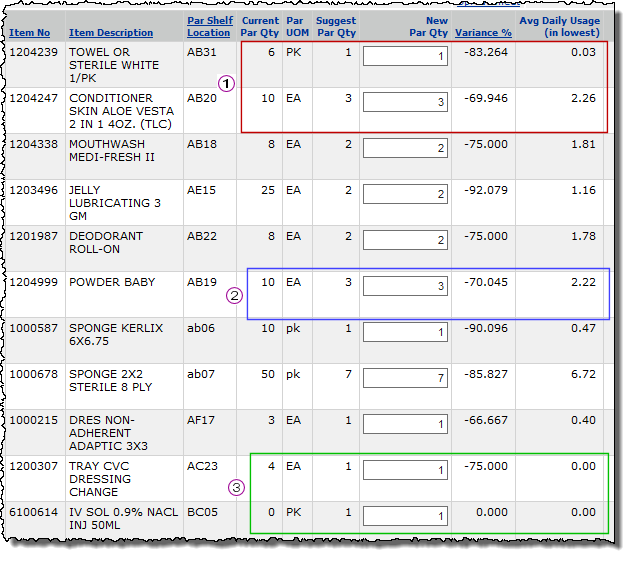The image size is (631, 561).
Task: Select New Par Qty field for Dres Non-Adherent Adaptic
Action: coord(405,424)
